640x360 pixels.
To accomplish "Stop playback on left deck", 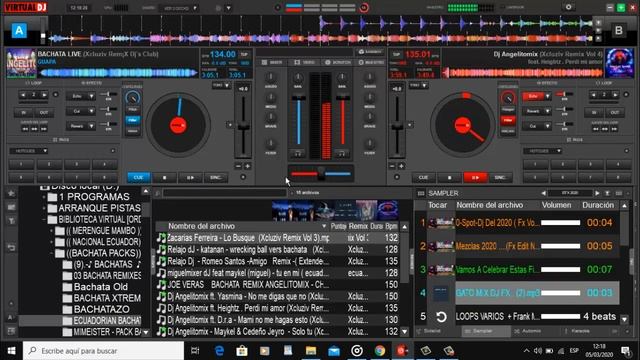I will (164, 178).
